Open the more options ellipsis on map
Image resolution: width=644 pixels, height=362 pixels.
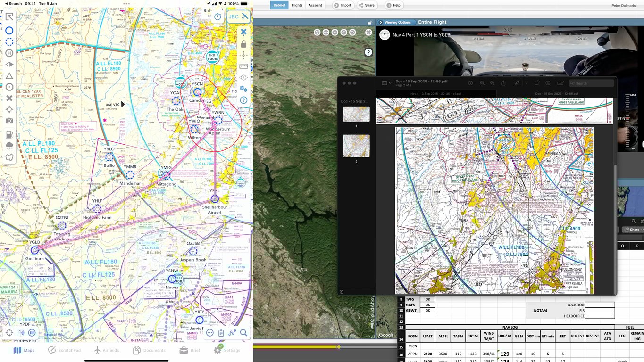tap(210, 333)
